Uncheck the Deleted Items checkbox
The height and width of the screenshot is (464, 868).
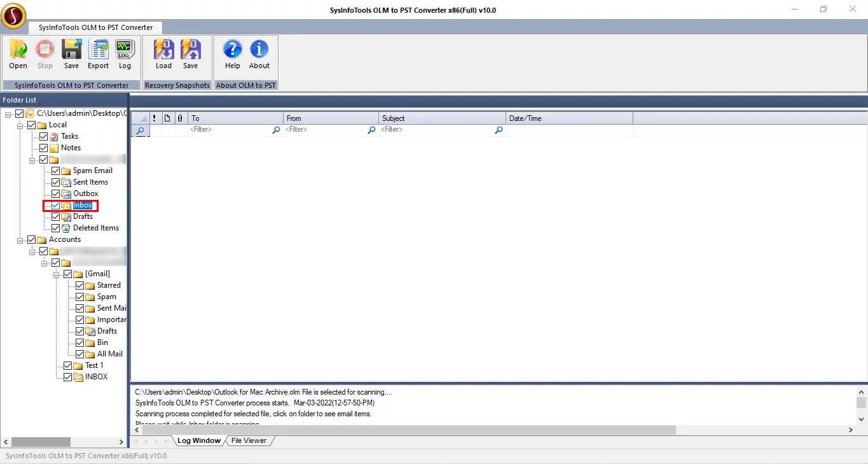55,228
